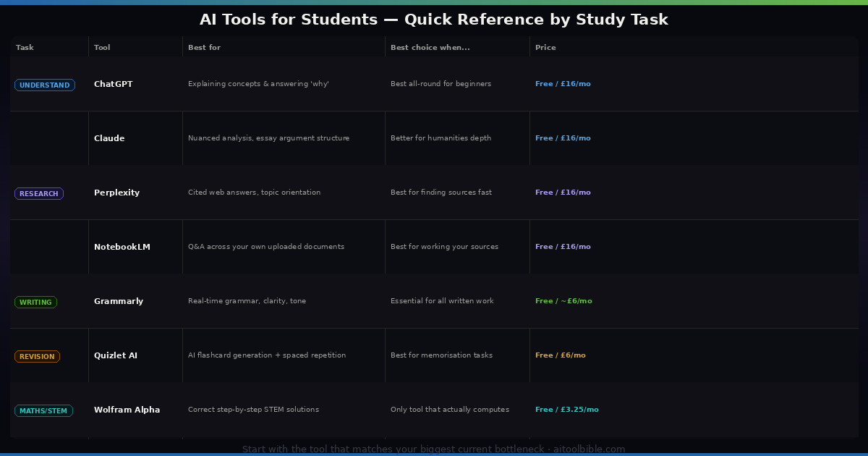Click 'Explaining concepts & answering why' cell

click(258, 84)
